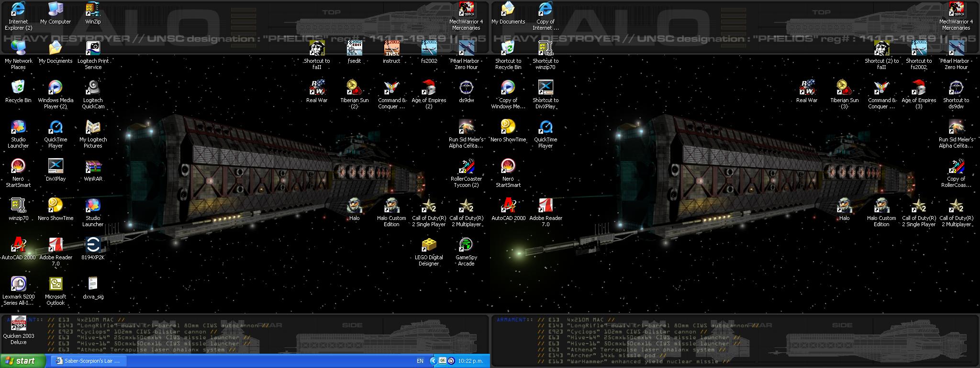Select RollerCoaster Tycoon (2) icon
This screenshot has width=980, height=368.
(466, 173)
